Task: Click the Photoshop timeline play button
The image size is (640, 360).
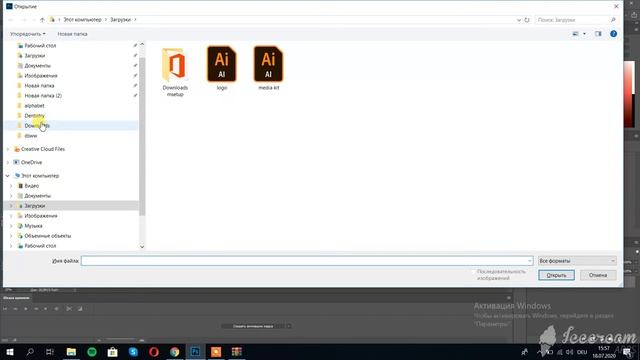Action: pos(26,309)
